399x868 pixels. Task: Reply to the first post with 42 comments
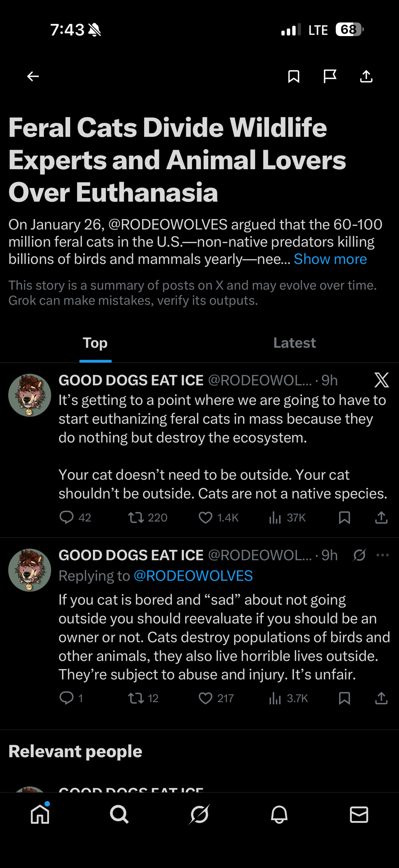pos(66,517)
